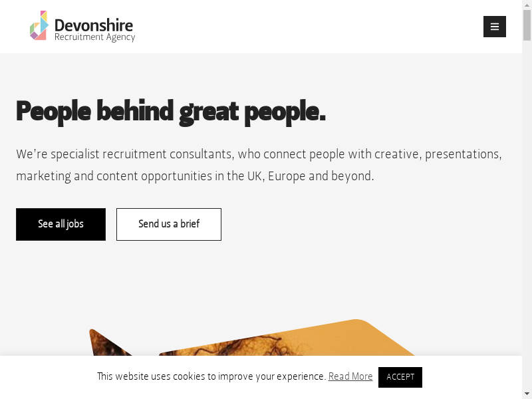Click the scrollbar down arrow
Image resolution: width=532 pixels, height=399 pixels.
click(x=527, y=394)
